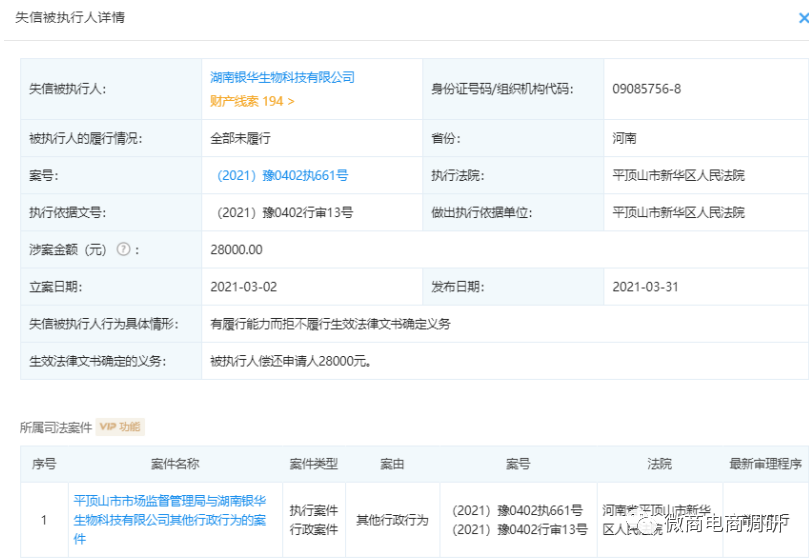Click the 身份证号码/组织机构代码 label

pyautogui.click(x=502, y=89)
